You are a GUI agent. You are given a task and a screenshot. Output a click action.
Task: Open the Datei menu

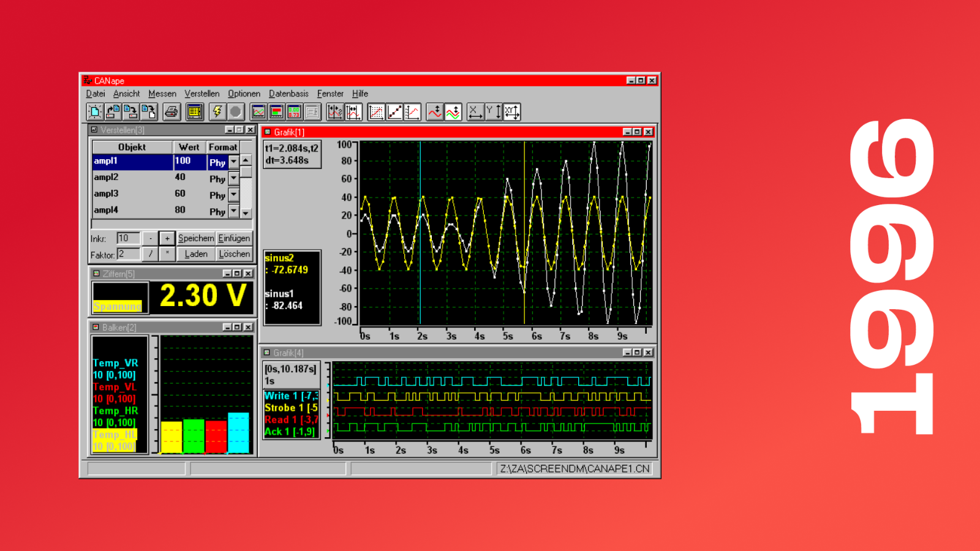click(96, 94)
